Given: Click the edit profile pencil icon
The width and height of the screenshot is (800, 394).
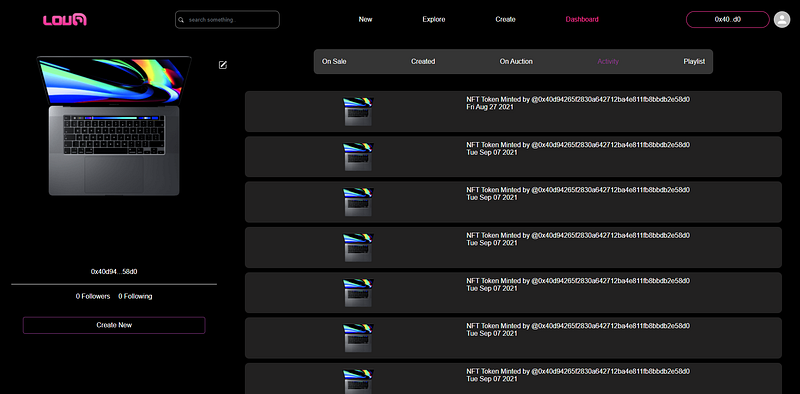Looking at the screenshot, I should pyautogui.click(x=223, y=65).
